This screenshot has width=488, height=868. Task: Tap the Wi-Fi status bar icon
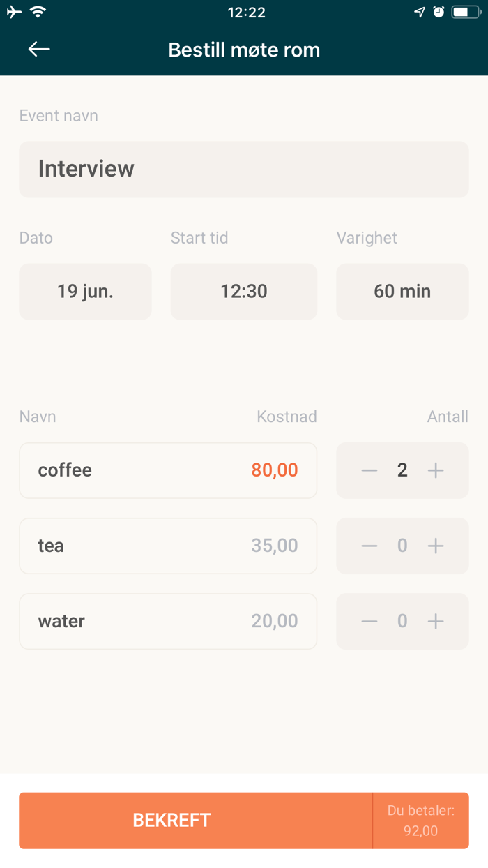pos(38,12)
